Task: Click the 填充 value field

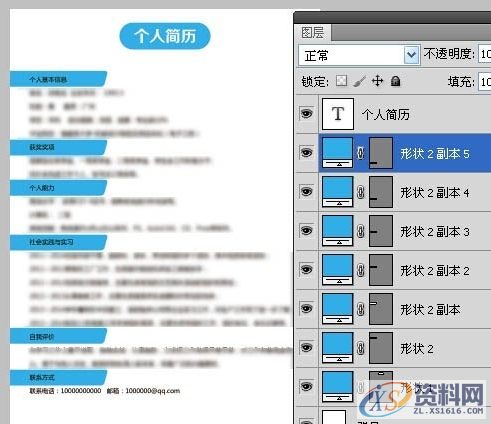Action: 485,82
